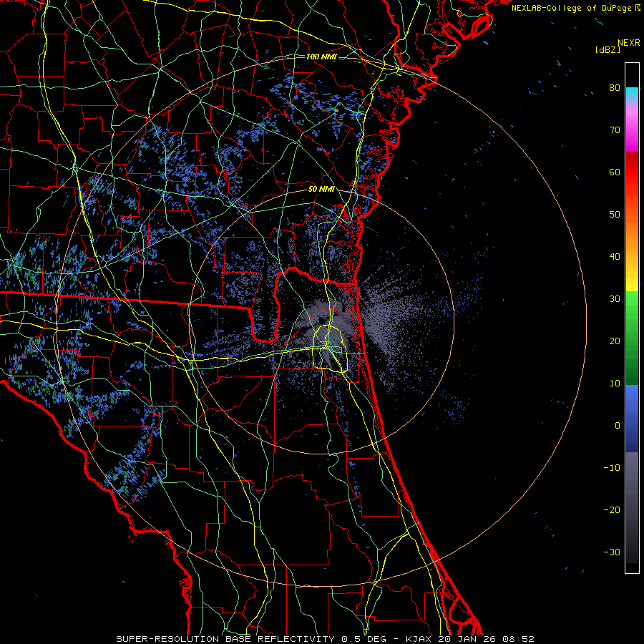Click the green segment of the color bar
This screenshot has height=644, width=644.
tap(632, 338)
